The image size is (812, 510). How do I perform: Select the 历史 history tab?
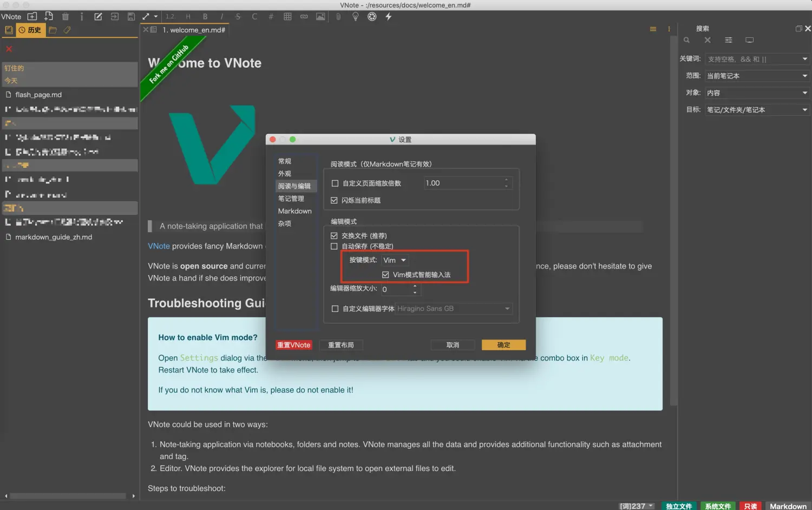pyautogui.click(x=30, y=30)
